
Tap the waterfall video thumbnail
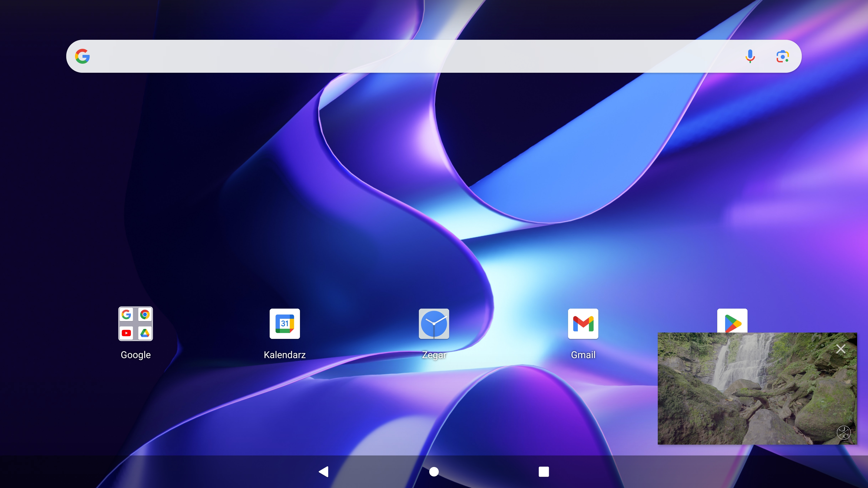click(x=757, y=389)
